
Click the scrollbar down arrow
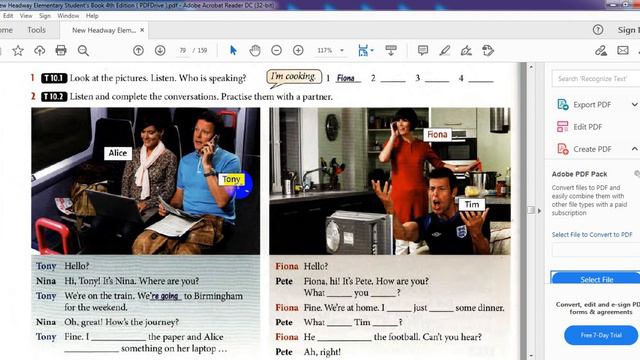[x=531, y=356]
